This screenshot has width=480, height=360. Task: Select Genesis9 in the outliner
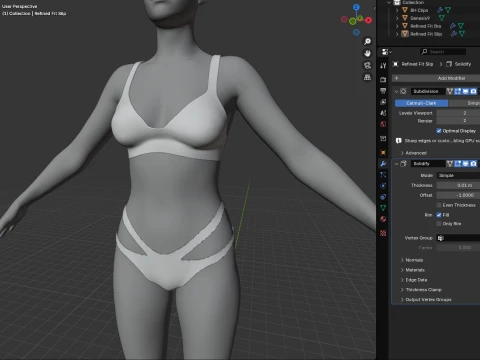(x=420, y=18)
